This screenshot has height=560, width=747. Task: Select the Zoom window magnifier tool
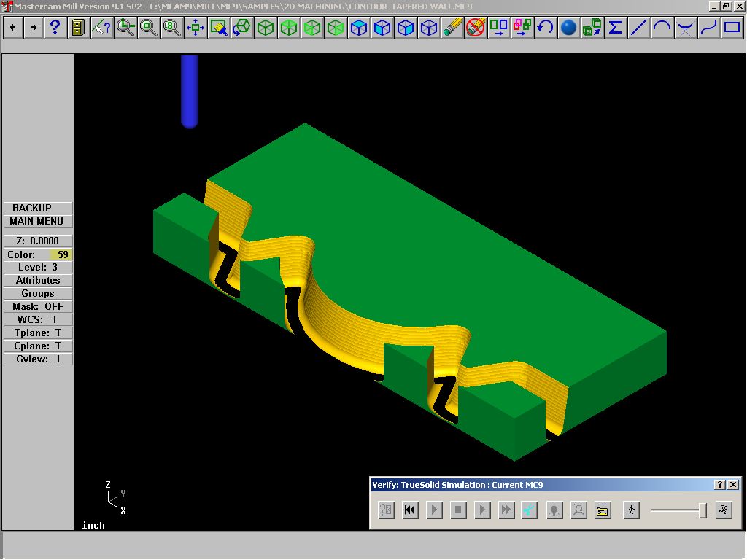point(125,28)
